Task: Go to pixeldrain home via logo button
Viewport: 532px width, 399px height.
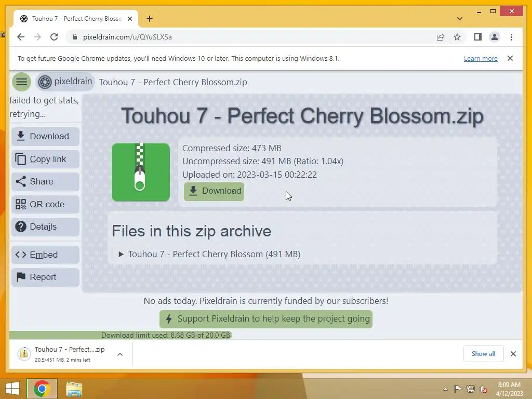Action: coord(65,82)
